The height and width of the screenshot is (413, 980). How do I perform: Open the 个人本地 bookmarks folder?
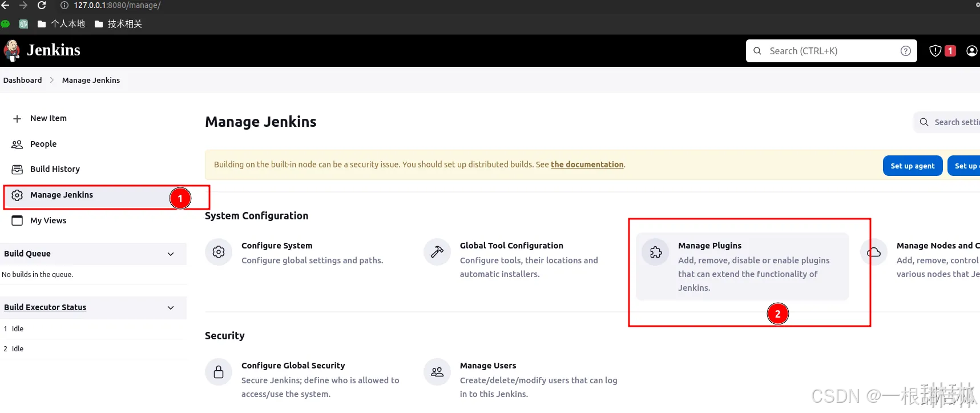(61, 24)
